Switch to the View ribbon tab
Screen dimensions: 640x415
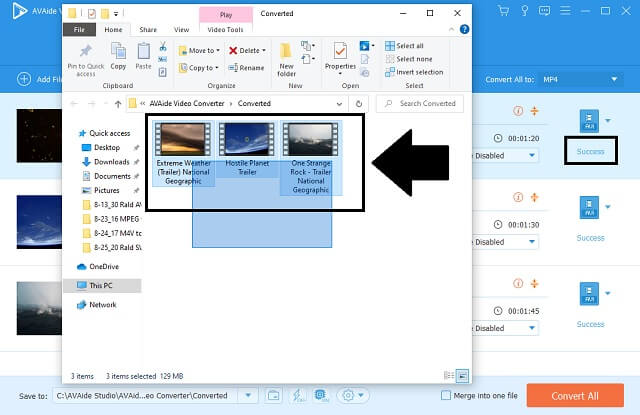click(x=181, y=29)
